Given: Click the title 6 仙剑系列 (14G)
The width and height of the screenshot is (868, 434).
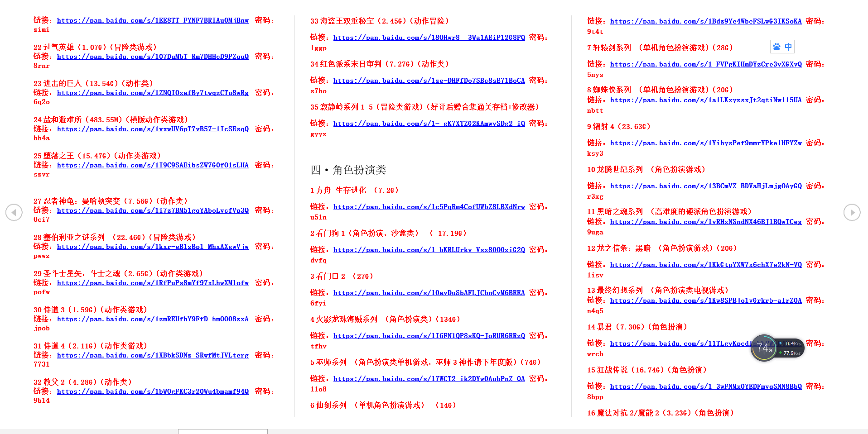Looking at the screenshot, I should [x=383, y=405].
